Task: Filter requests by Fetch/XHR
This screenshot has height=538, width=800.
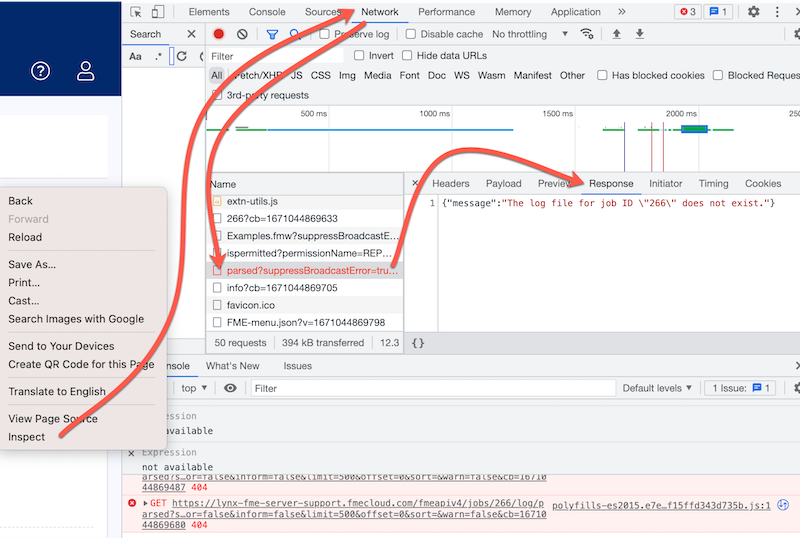Action: 257,76
